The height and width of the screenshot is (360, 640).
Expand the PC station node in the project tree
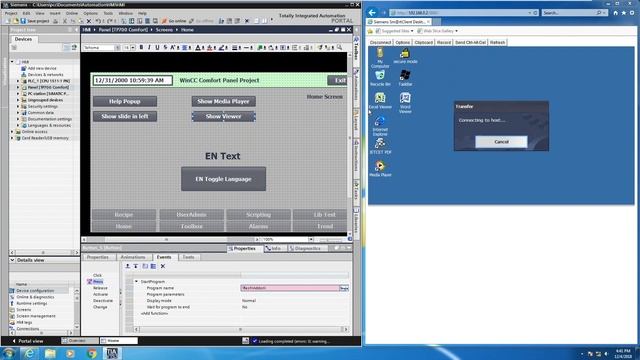click(x=18, y=93)
